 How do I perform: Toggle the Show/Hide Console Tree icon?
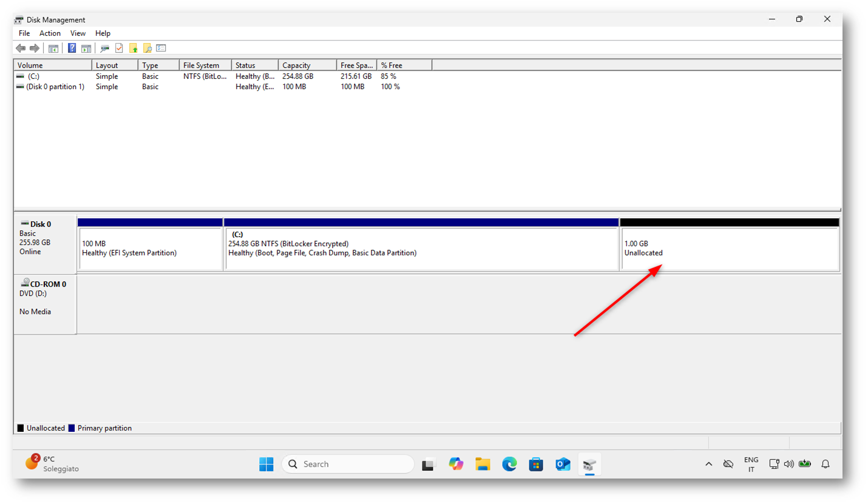point(53,49)
